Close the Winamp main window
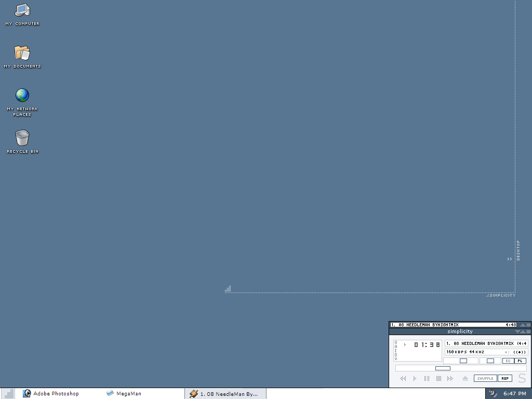Viewport: 532px width, 399px height. (528, 331)
